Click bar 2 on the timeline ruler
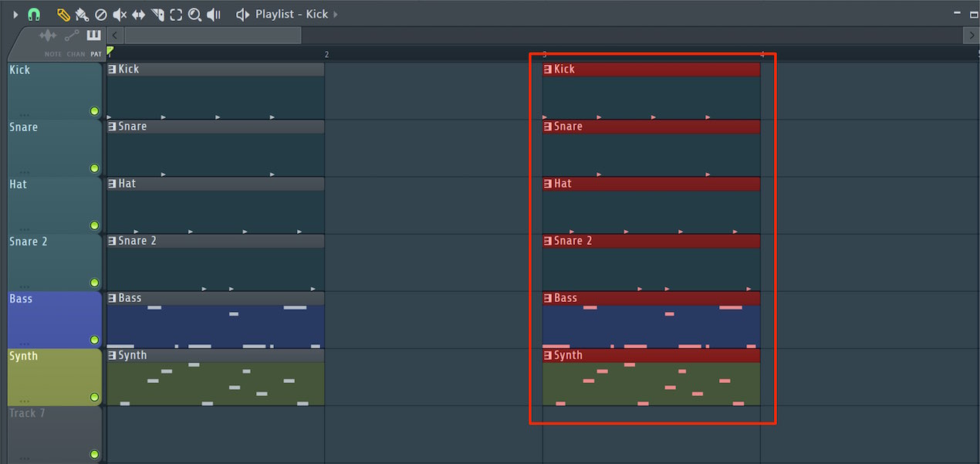Image resolution: width=980 pixels, height=464 pixels. click(x=326, y=54)
